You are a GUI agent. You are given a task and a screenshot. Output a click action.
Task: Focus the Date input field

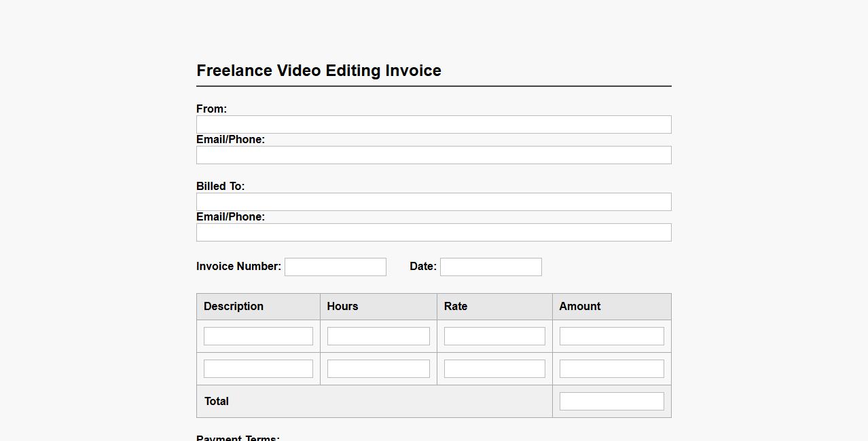pos(490,267)
